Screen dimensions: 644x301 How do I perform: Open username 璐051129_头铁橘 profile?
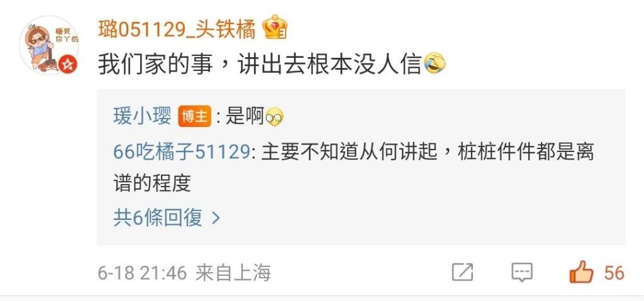pyautogui.click(x=177, y=30)
